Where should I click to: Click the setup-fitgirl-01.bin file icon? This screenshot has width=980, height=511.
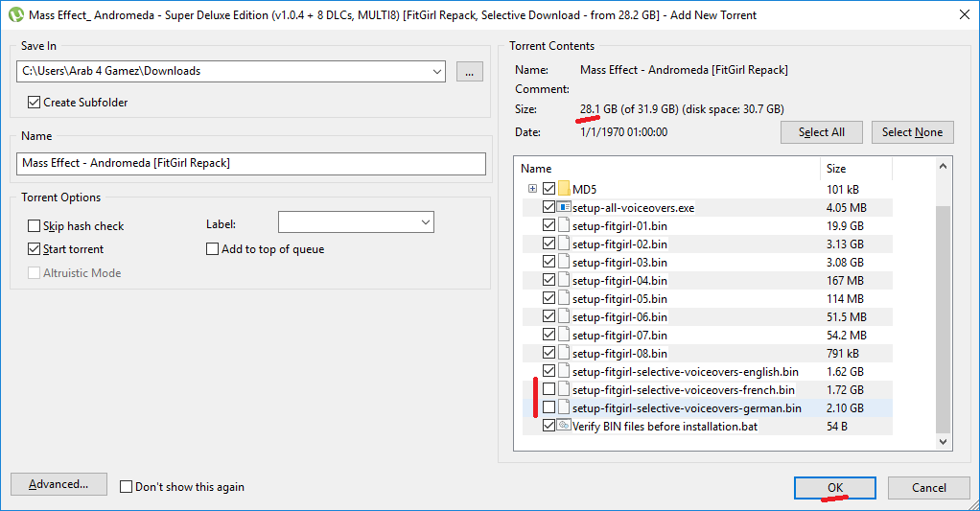[x=564, y=225]
